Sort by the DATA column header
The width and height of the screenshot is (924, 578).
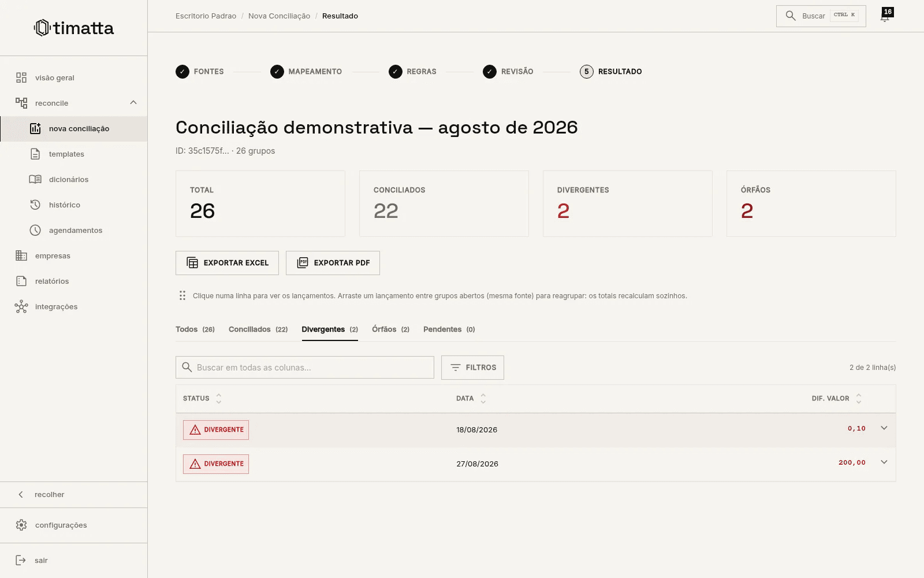point(471,398)
